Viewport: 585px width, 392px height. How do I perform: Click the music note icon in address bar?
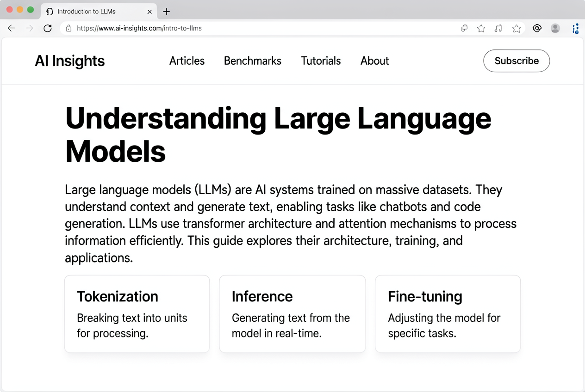(498, 28)
